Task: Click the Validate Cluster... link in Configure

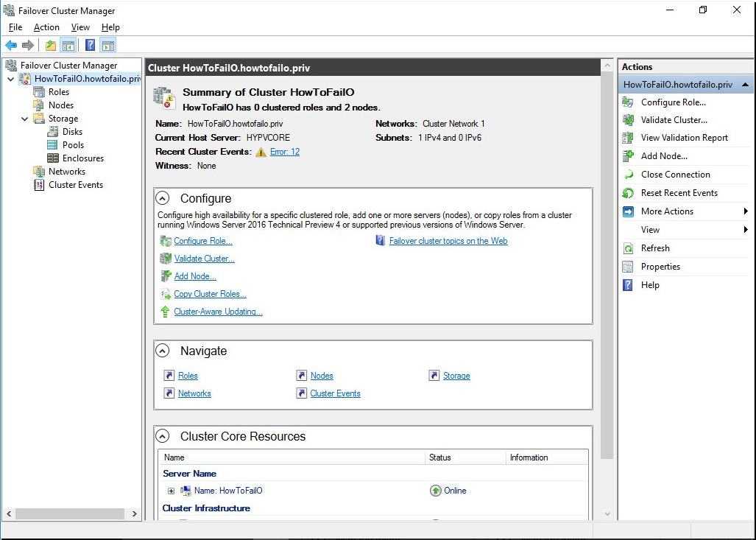Action: tap(205, 259)
